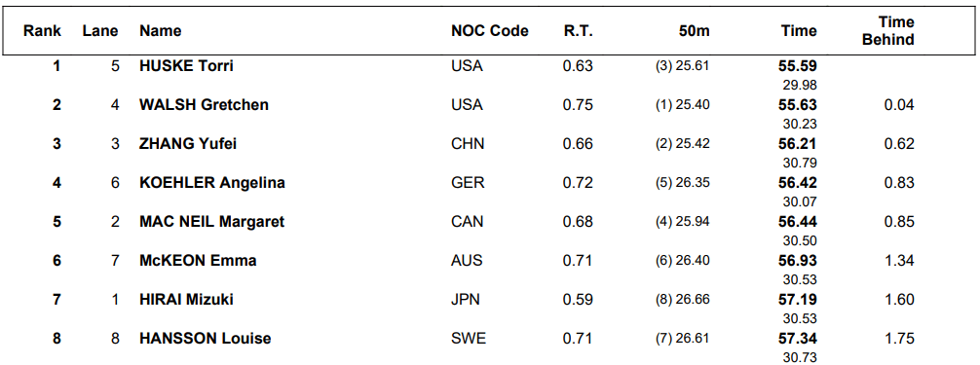Click the Time Behind column header
Screen dimensions: 980x365
click(888, 31)
